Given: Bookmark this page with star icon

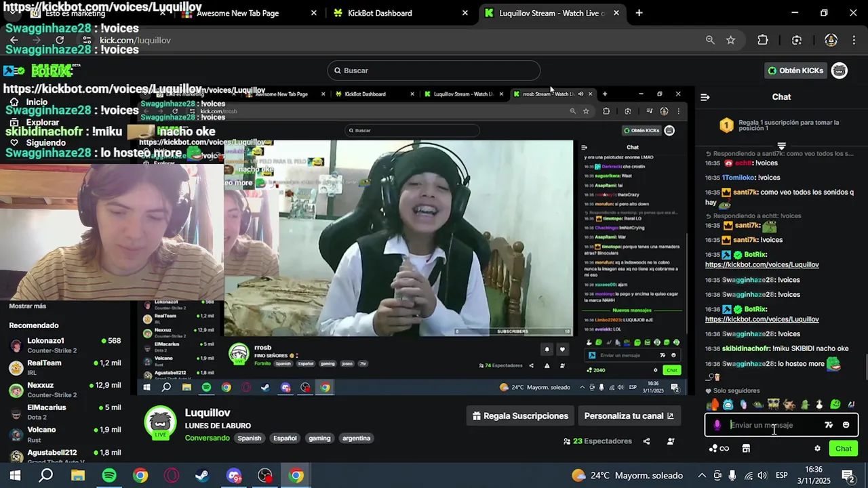Looking at the screenshot, I should tap(730, 40).
